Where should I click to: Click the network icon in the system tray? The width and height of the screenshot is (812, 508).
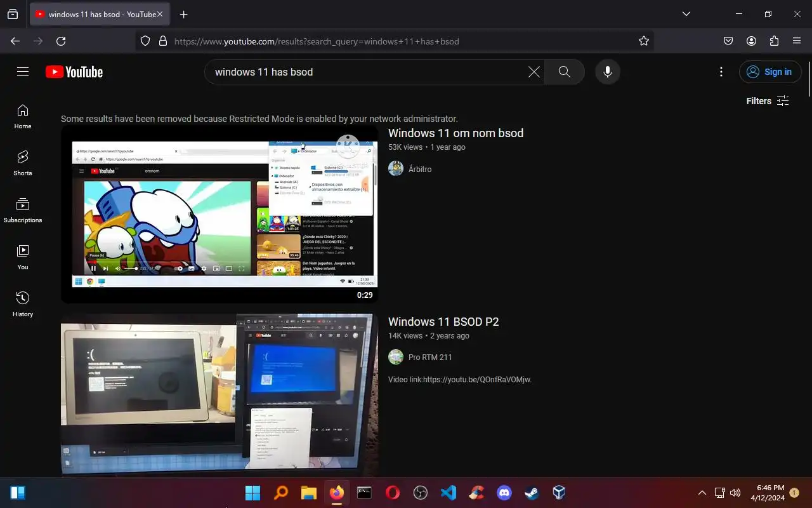(720, 493)
